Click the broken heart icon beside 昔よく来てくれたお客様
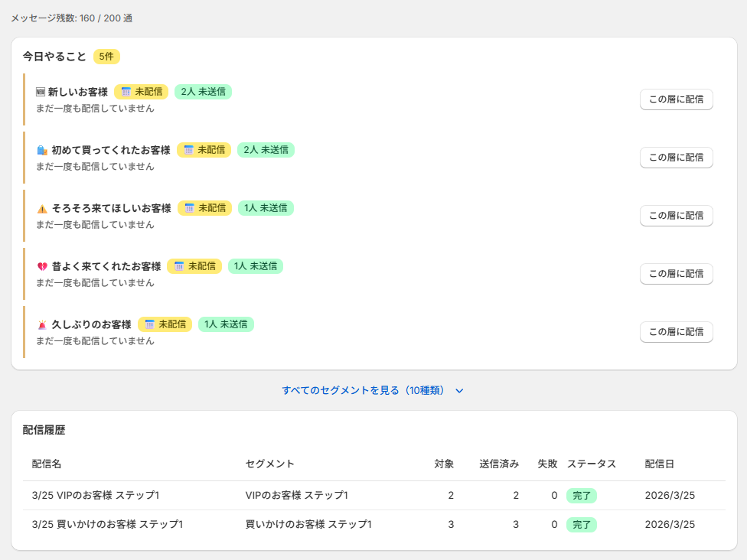747x560 pixels. point(42,266)
